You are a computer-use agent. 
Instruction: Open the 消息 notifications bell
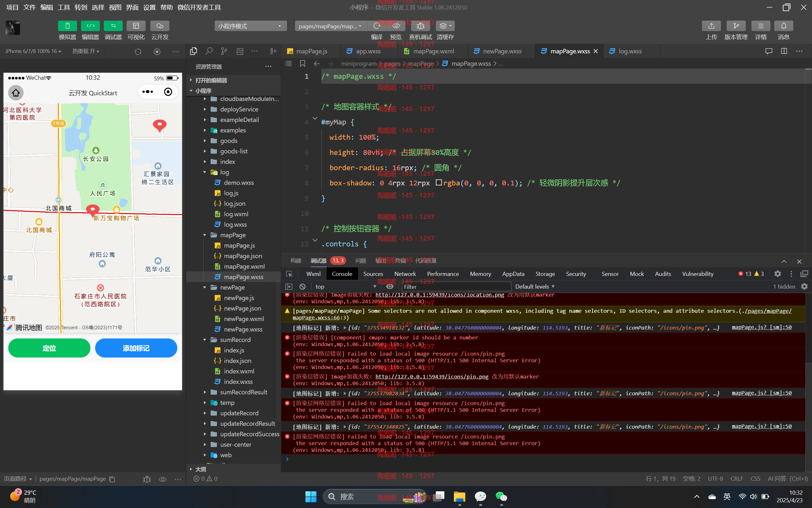pyautogui.click(x=783, y=26)
